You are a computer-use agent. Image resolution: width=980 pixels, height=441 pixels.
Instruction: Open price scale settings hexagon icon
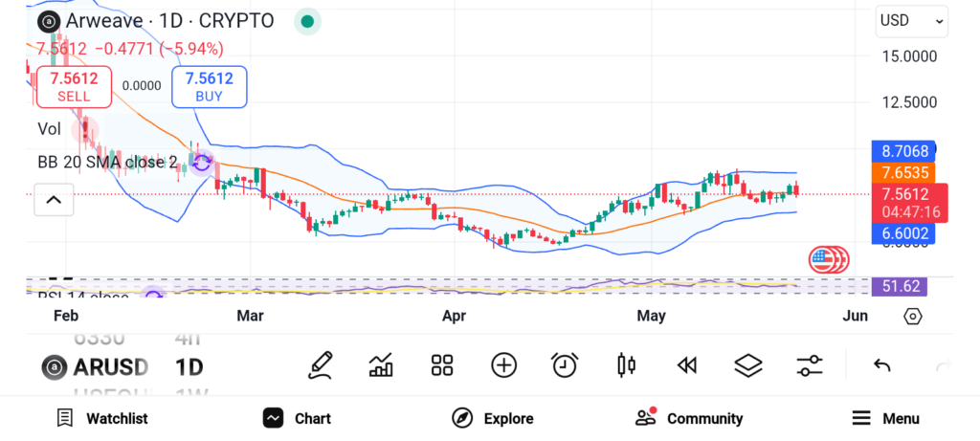pos(912,316)
